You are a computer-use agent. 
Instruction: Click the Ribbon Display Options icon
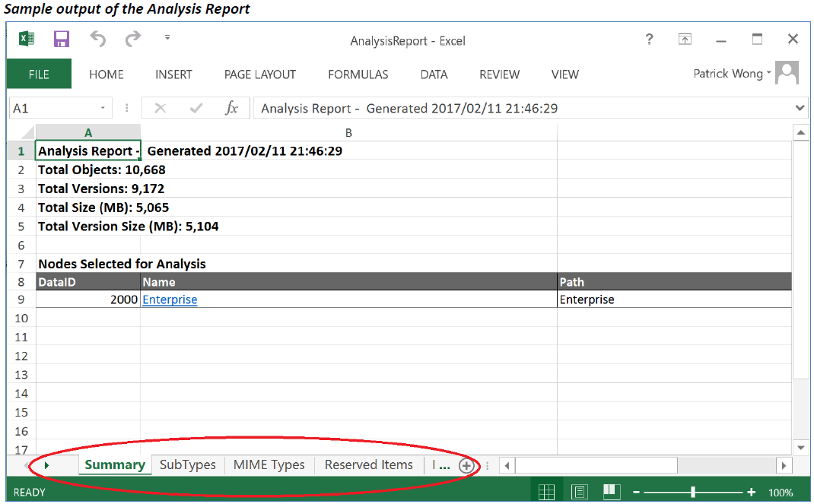pos(685,40)
